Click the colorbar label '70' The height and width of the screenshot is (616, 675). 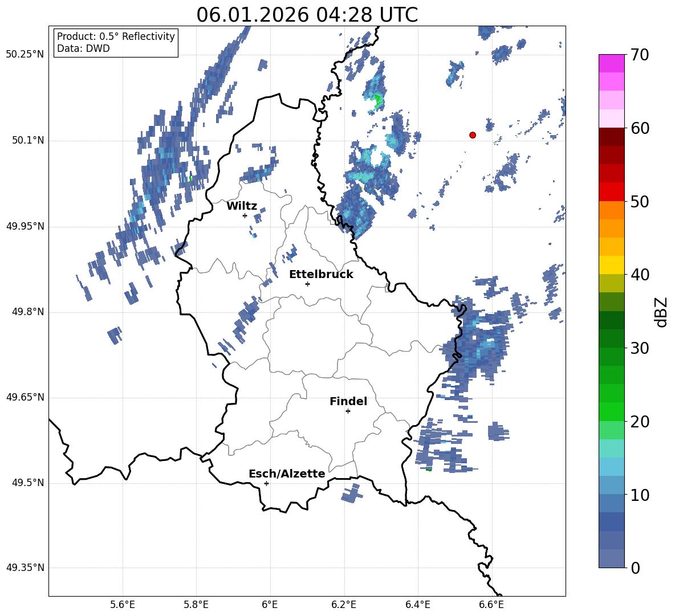click(x=640, y=55)
